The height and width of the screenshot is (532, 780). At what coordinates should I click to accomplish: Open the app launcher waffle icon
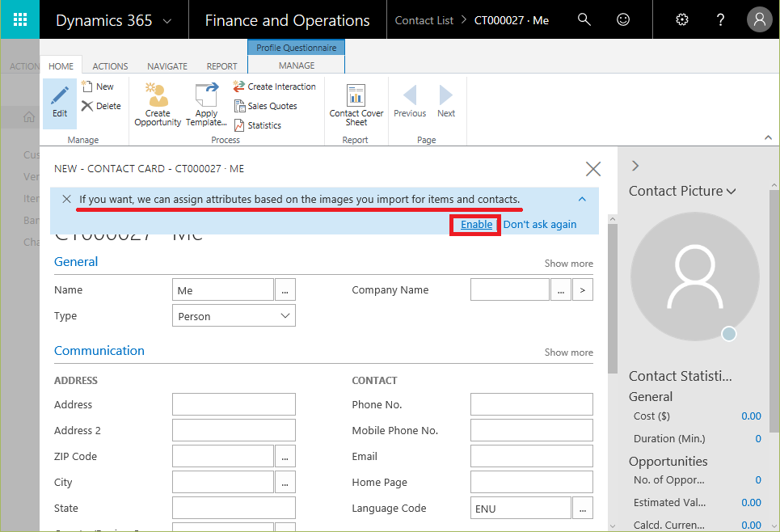[x=20, y=19]
